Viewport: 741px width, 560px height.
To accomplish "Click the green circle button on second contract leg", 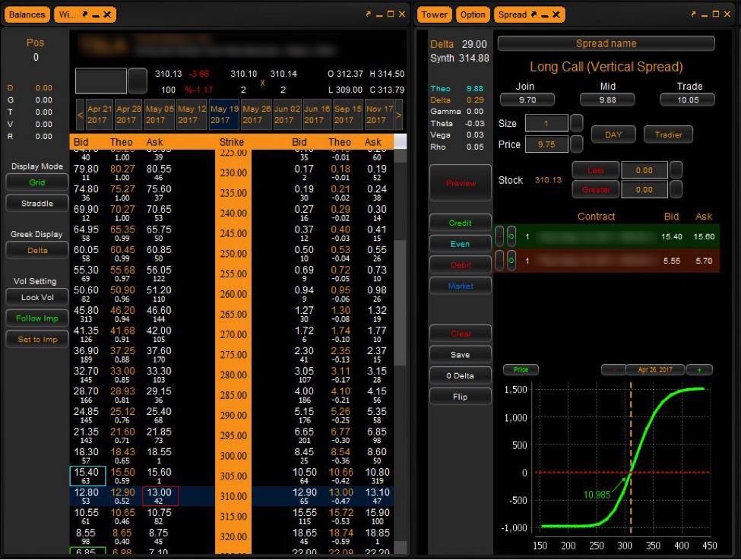I will (x=511, y=261).
